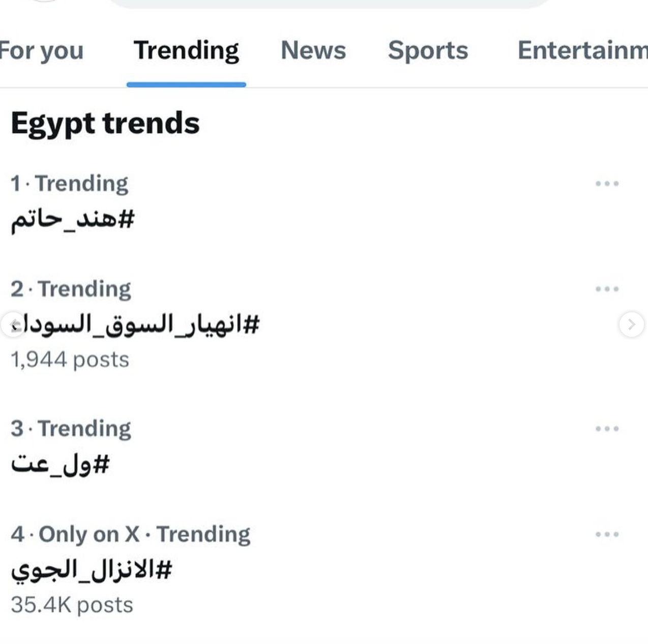Viewport: 648px width, 644px height.
Task: Click the Egypt trends heading
Action: pos(105,124)
